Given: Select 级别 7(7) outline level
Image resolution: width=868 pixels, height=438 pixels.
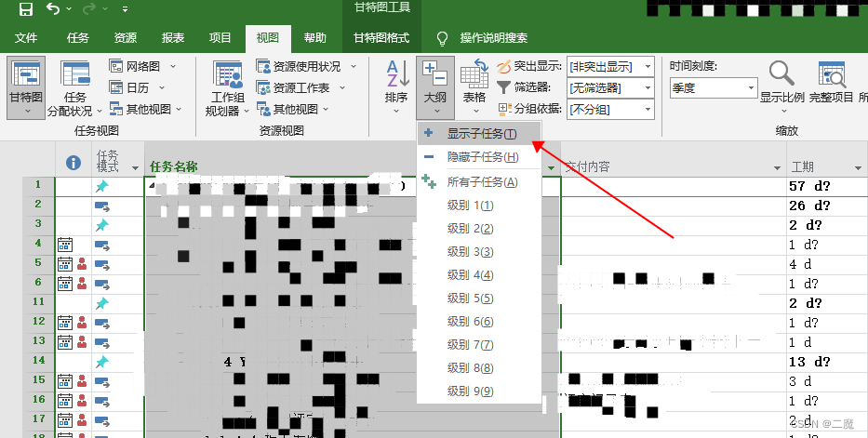Looking at the screenshot, I should tap(479, 344).
